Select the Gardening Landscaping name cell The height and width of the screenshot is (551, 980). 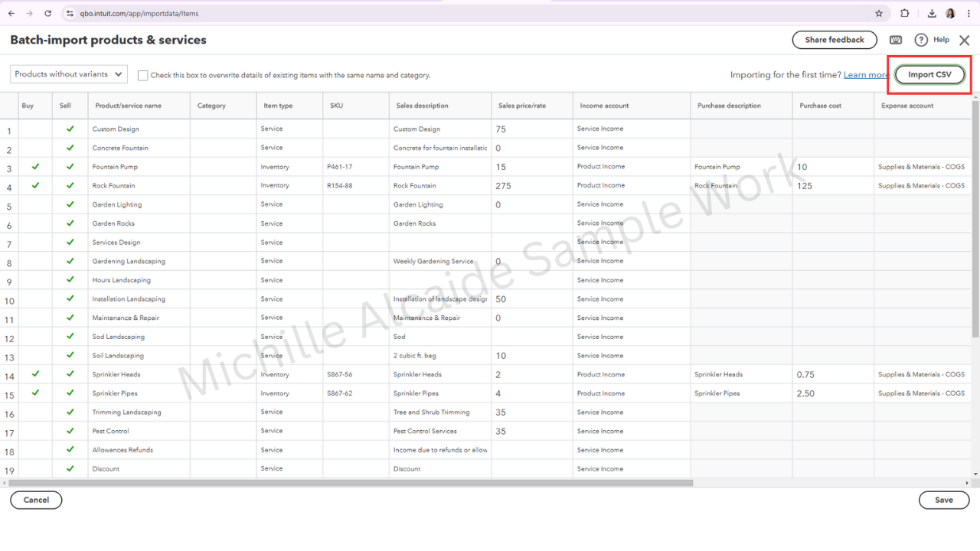[x=139, y=261]
